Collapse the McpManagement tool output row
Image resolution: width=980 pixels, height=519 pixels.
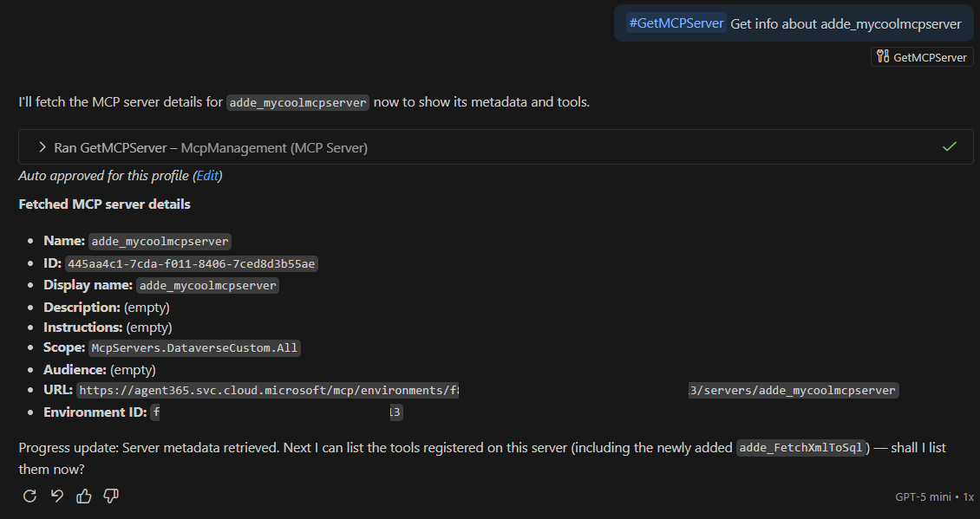pos(42,146)
